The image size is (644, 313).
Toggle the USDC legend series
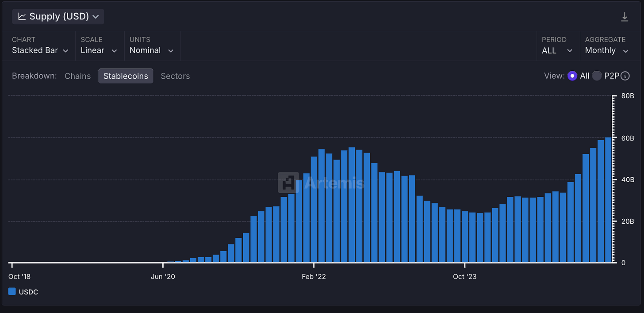tap(23, 292)
